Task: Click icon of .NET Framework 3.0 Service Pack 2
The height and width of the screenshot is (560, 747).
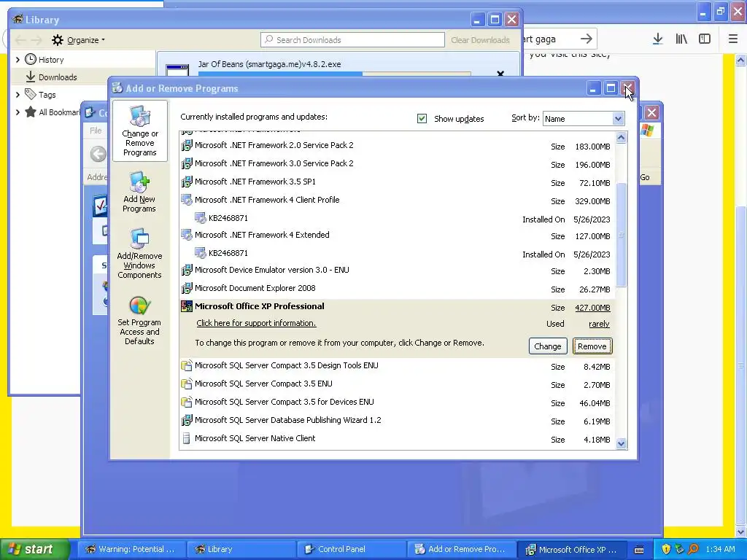Action: tap(187, 164)
